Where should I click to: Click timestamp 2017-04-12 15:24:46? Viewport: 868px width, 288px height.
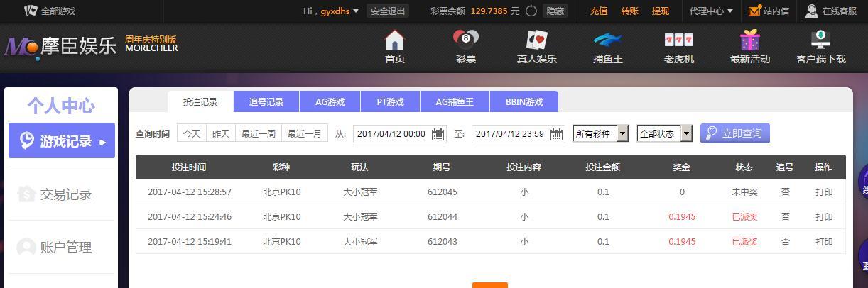(190, 216)
